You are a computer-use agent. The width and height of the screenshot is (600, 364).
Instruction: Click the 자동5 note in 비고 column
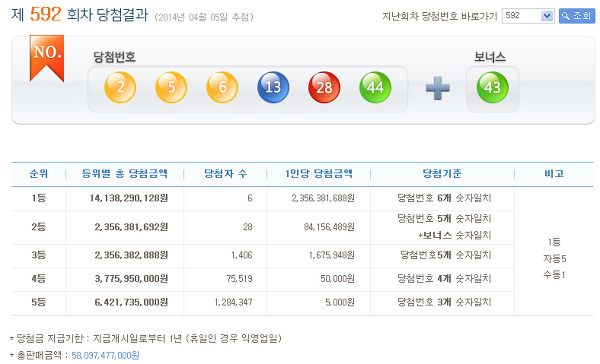pos(554,258)
